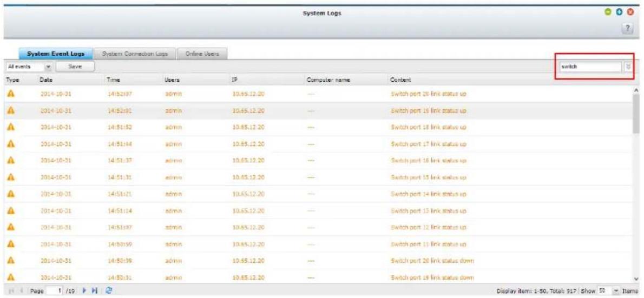Sort by the Date column header
644x298 pixels.
coord(47,80)
